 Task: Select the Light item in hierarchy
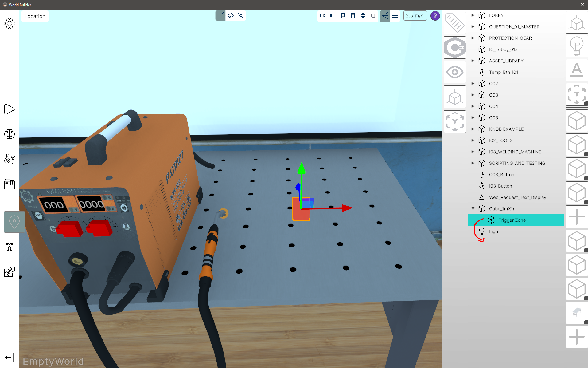[x=494, y=231]
